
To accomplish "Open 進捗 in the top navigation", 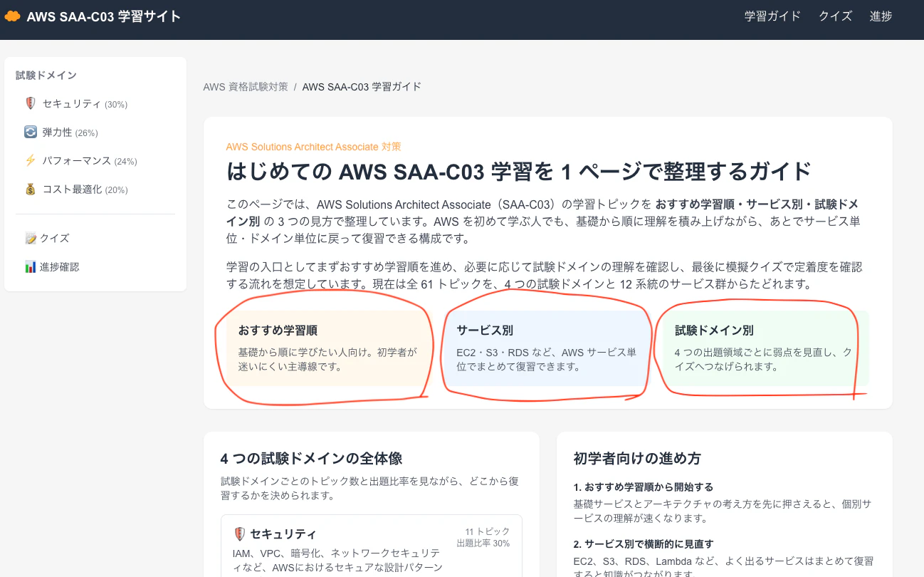I will point(881,16).
